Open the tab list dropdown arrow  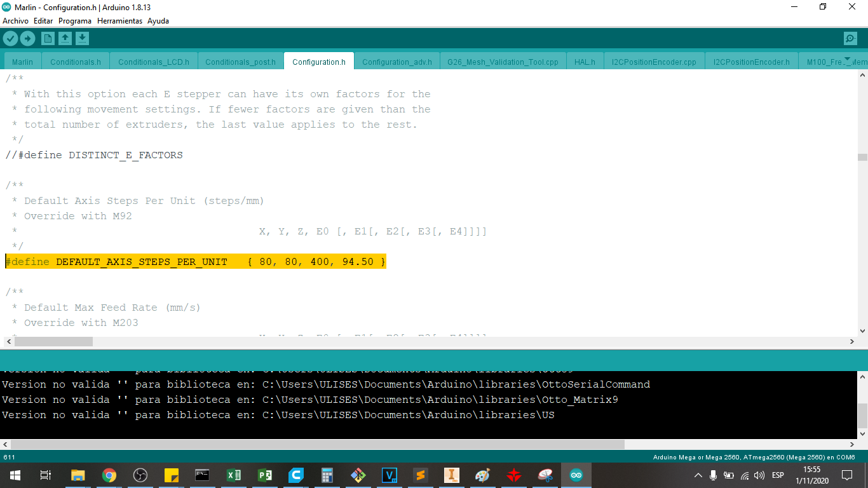tap(846, 58)
